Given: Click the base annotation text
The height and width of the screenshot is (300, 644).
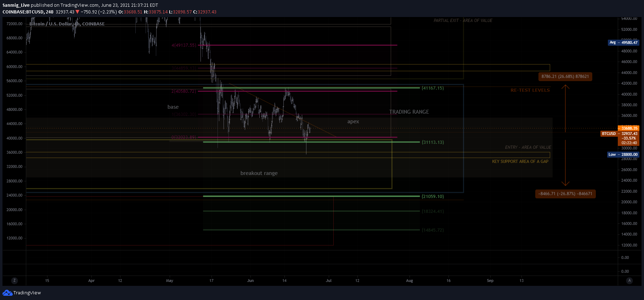Looking at the screenshot, I should (173, 107).
